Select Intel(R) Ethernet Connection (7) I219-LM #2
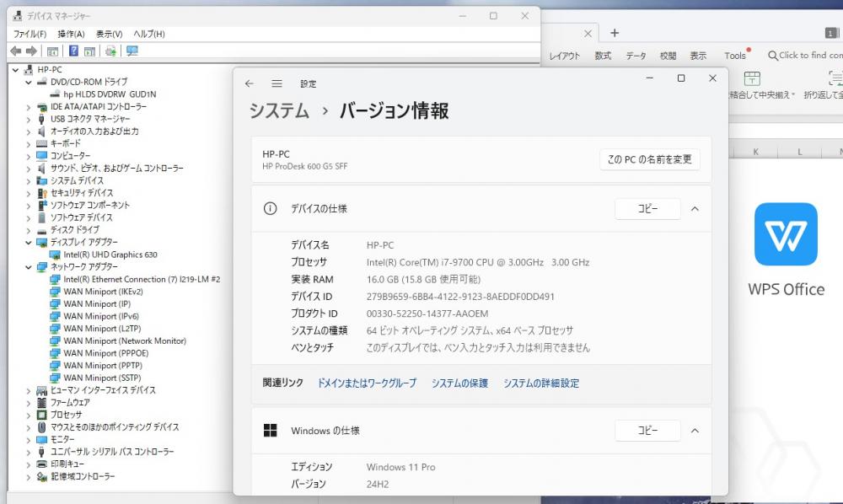This screenshot has height=504, width=843. [x=142, y=280]
